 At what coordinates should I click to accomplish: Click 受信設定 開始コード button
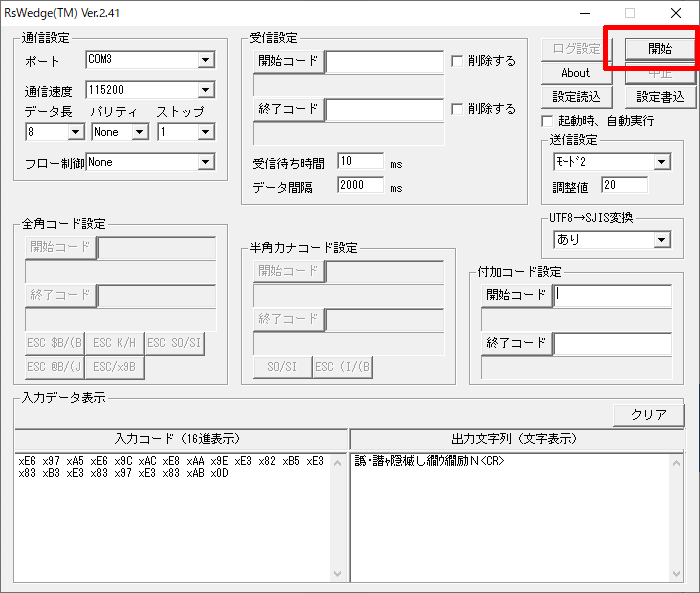click(288, 61)
